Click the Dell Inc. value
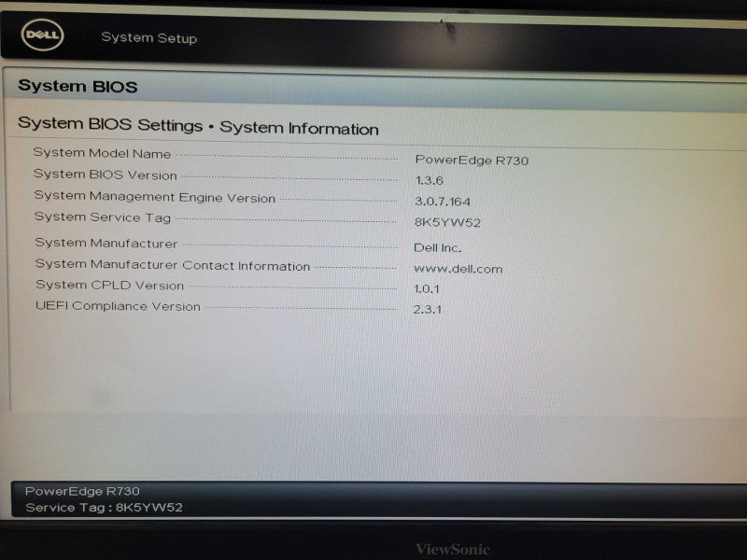Screen dimensions: 747x560 (x=437, y=247)
